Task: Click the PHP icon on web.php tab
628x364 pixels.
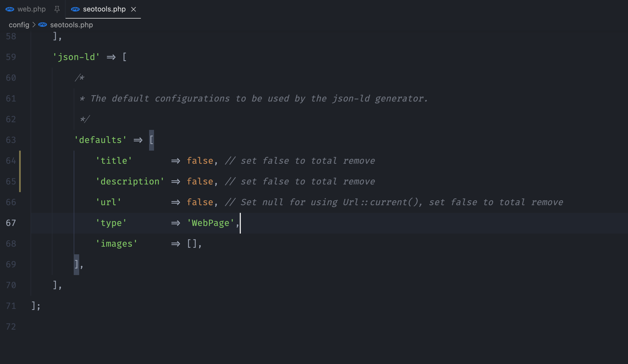Action: coord(10,9)
